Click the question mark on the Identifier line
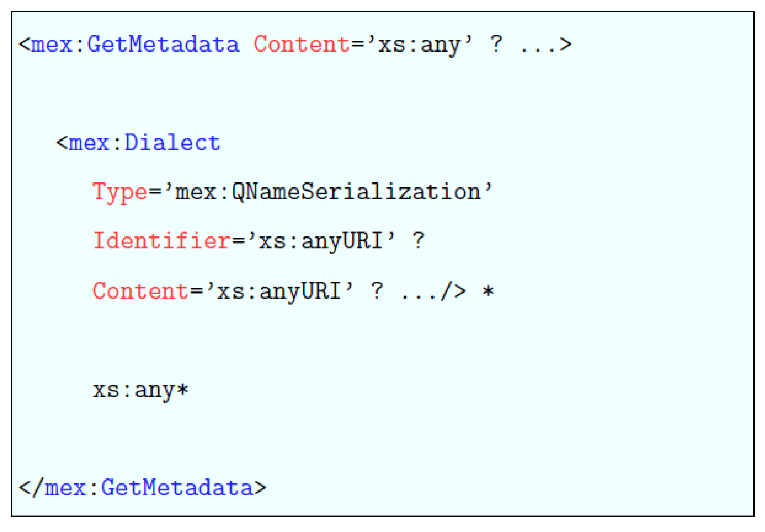This screenshot has height=532, width=765. [x=418, y=241]
